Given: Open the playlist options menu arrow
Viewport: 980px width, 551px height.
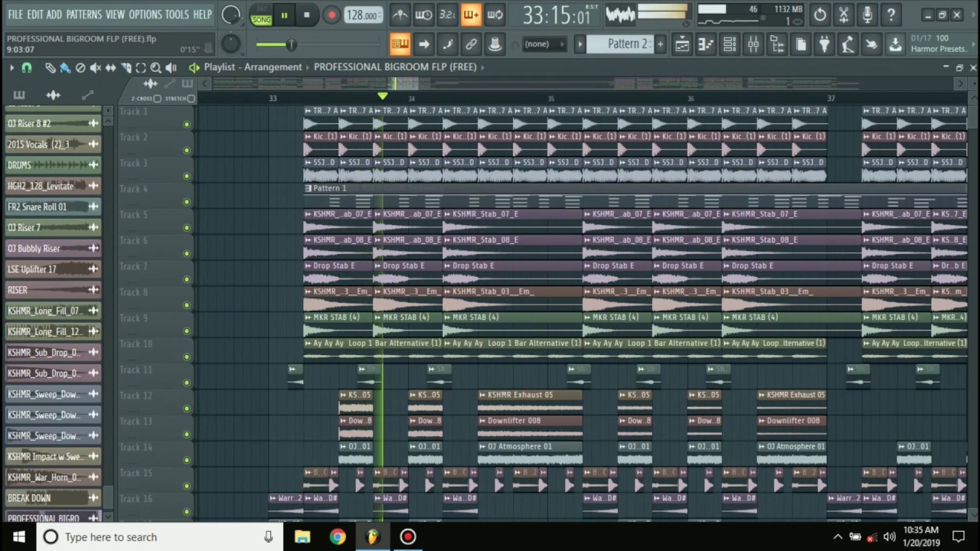Looking at the screenshot, I should point(11,68).
